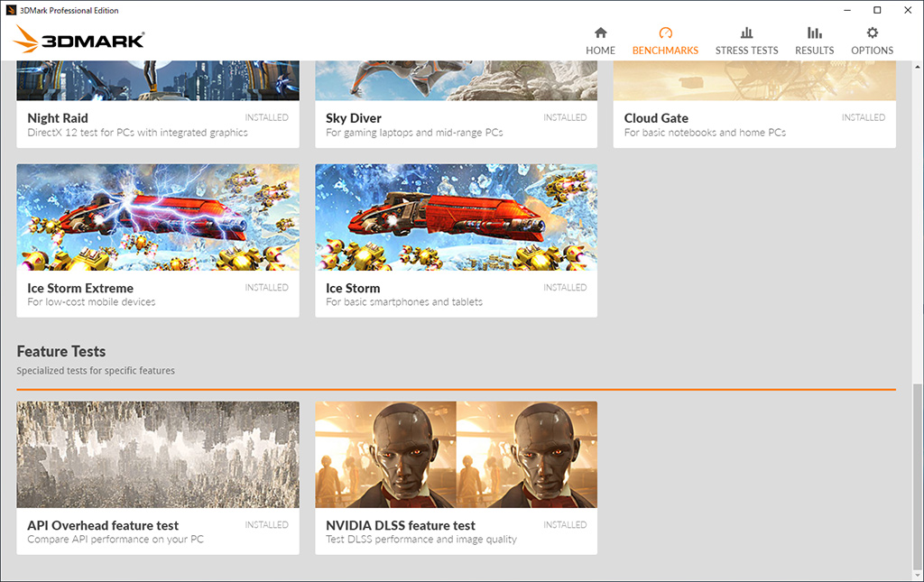Viewport: 924px width, 582px height.
Task: Click INSTALLED label on Ice Storm Extreme card
Action: 267,288
